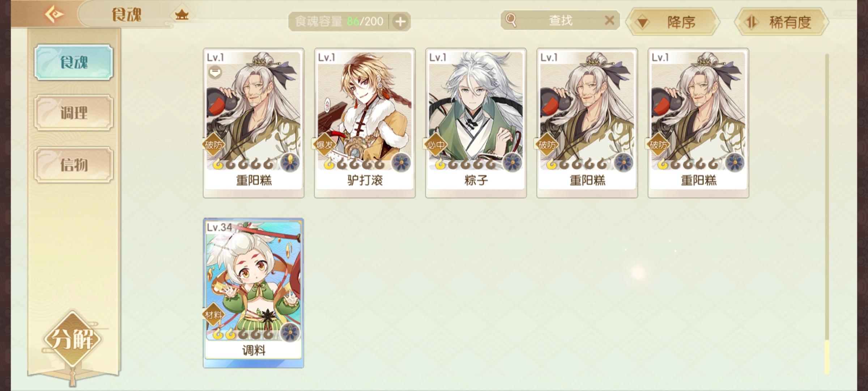Click the 查找 search field
Image resolution: width=868 pixels, height=391 pixels.
(560, 20)
